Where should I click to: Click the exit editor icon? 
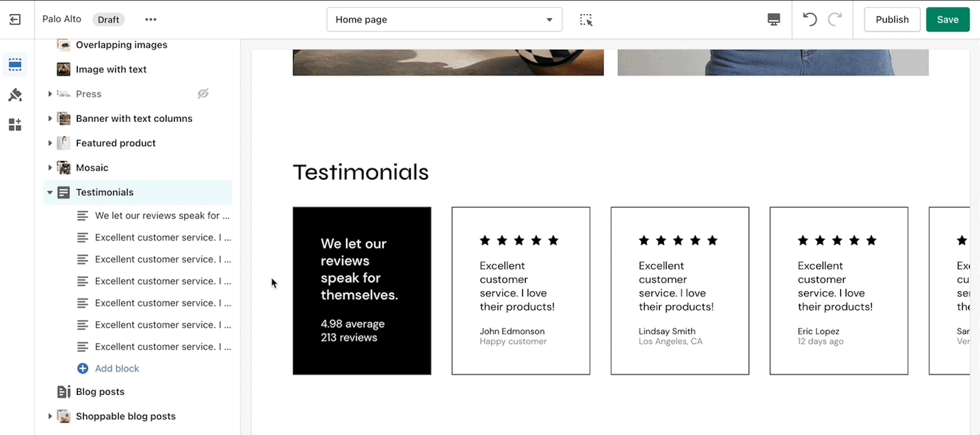[15, 19]
